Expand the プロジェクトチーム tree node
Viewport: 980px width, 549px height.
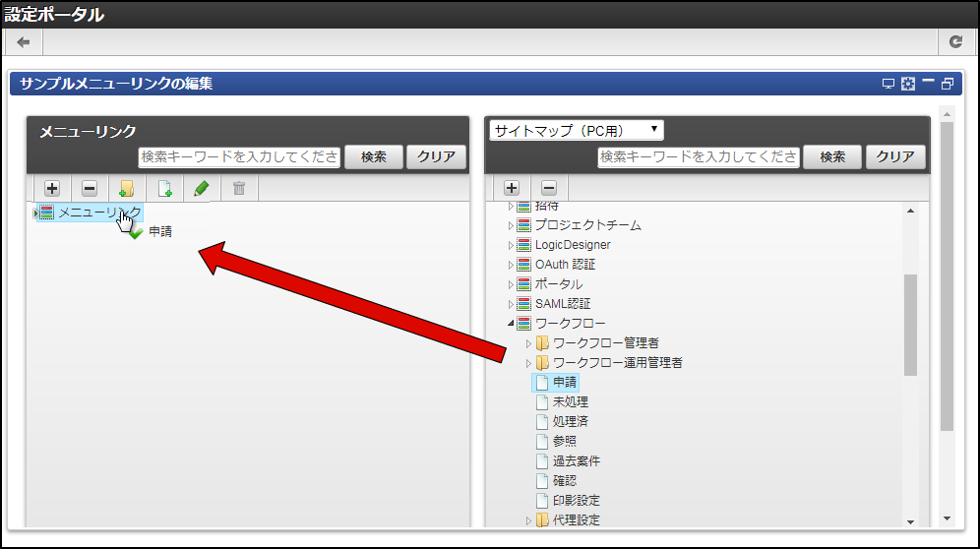click(510, 225)
